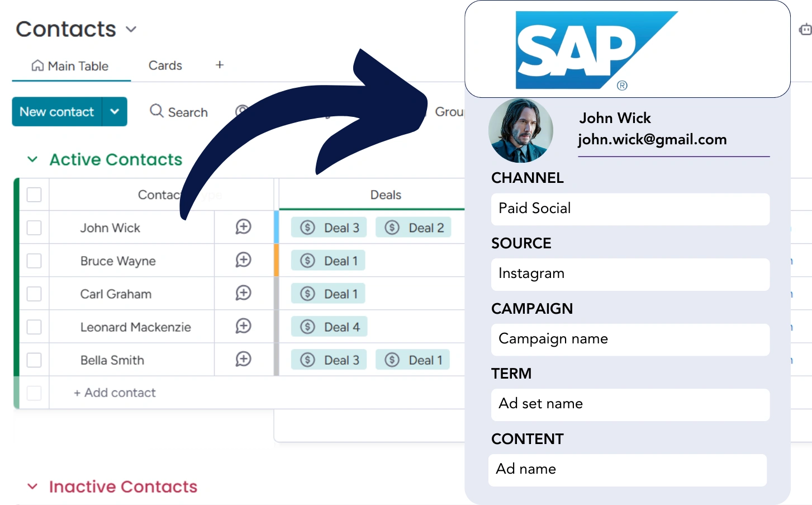This screenshot has height=505, width=812.
Task: Click Leonard Mackenzie name cell
Action: click(x=136, y=327)
